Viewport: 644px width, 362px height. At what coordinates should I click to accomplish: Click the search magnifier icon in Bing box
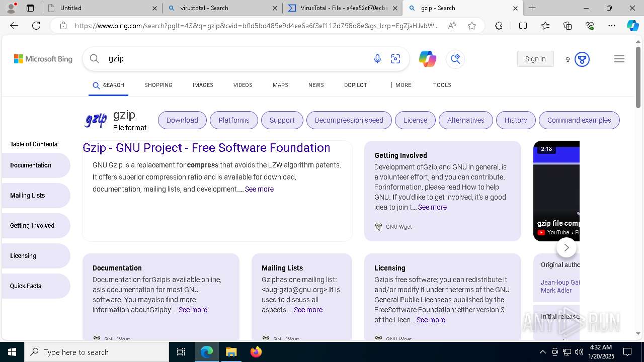click(94, 59)
